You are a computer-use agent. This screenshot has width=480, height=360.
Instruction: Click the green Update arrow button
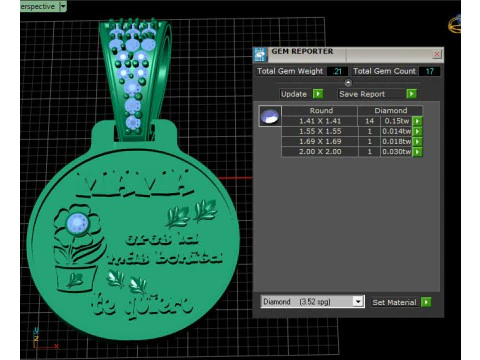pyautogui.click(x=318, y=94)
